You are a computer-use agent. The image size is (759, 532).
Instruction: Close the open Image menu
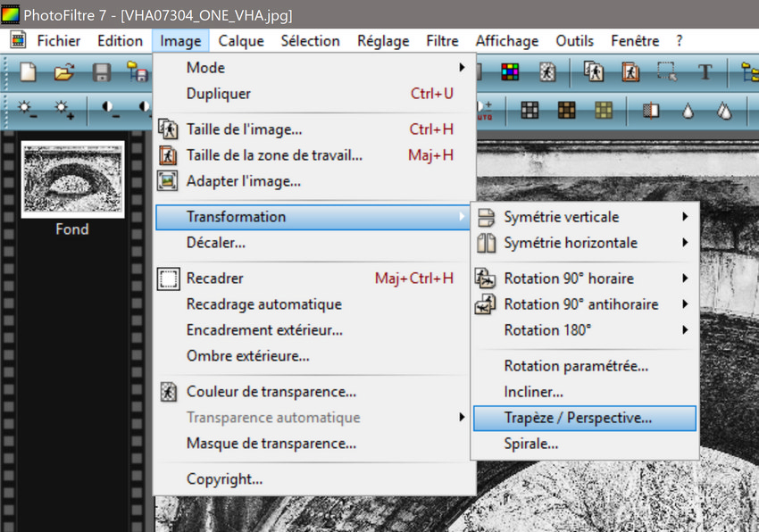pos(180,41)
